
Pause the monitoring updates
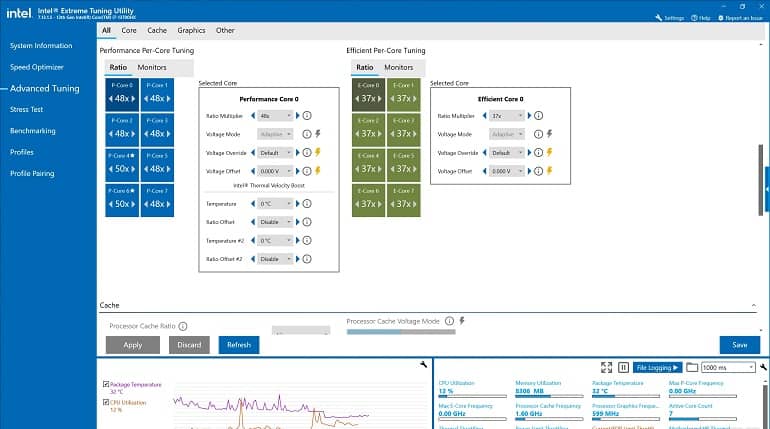(623, 367)
